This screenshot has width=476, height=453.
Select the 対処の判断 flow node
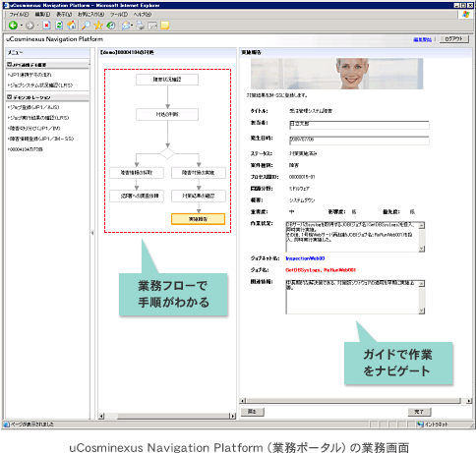pyautogui.click(x=167, y=114)
